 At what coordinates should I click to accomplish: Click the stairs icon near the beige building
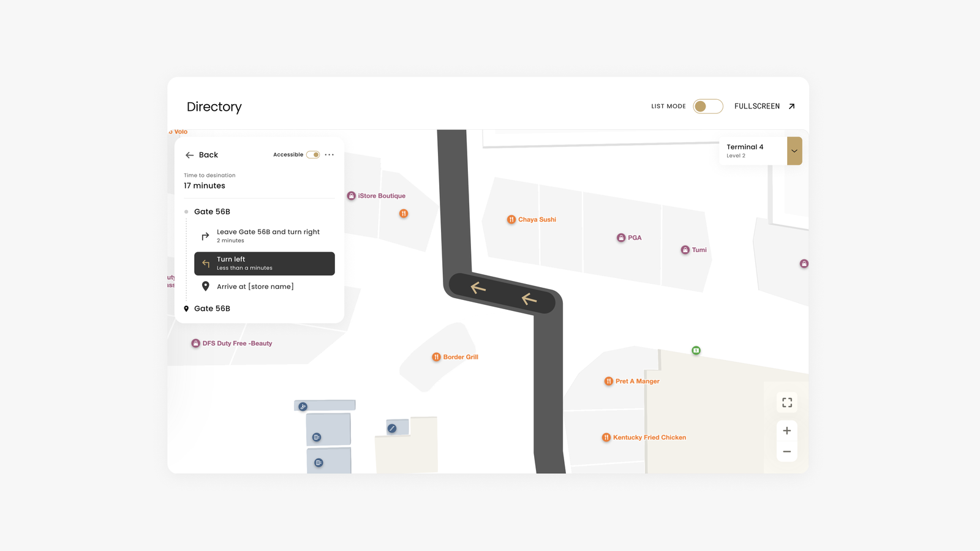392,429
